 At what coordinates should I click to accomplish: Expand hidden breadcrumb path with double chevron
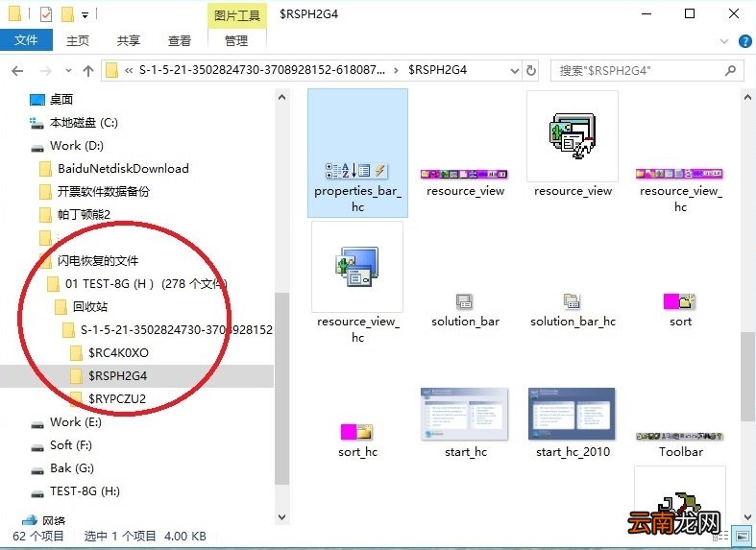click(x=129, y=71)
